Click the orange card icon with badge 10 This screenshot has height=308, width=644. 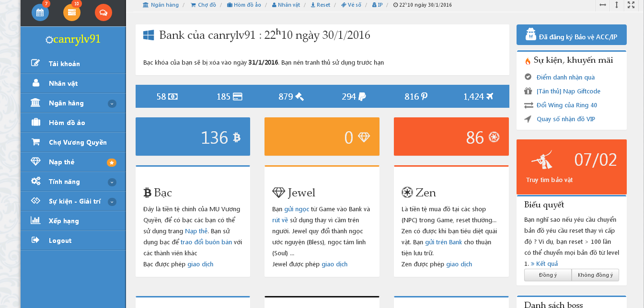(x=72, y=12)
